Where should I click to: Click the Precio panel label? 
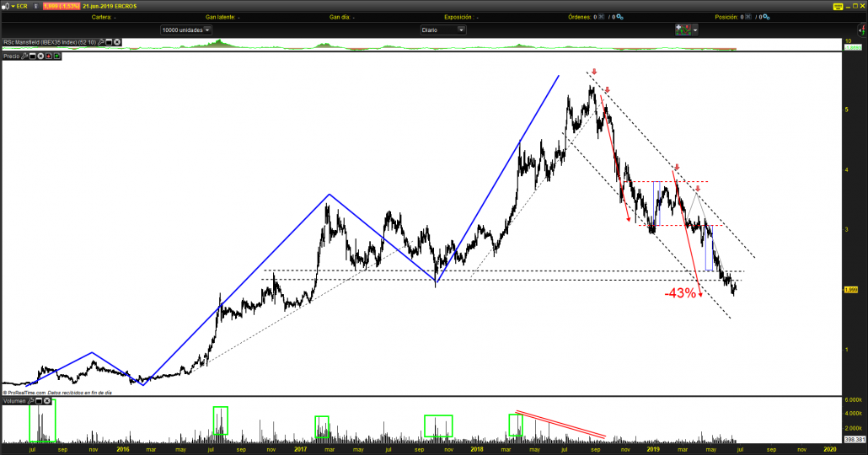click(12, 56)
